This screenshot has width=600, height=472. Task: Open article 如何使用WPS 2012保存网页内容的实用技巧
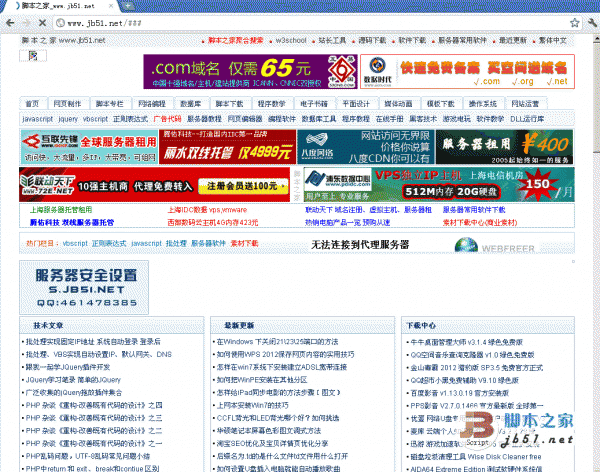(x=285, y=354)
